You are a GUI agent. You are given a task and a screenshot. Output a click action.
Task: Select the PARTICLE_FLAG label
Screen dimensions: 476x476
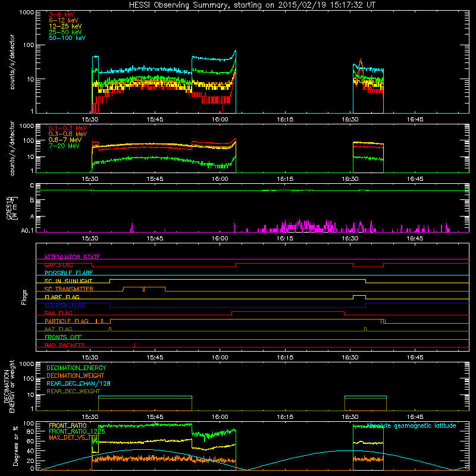pyautogui.click(x=67, y=321)
